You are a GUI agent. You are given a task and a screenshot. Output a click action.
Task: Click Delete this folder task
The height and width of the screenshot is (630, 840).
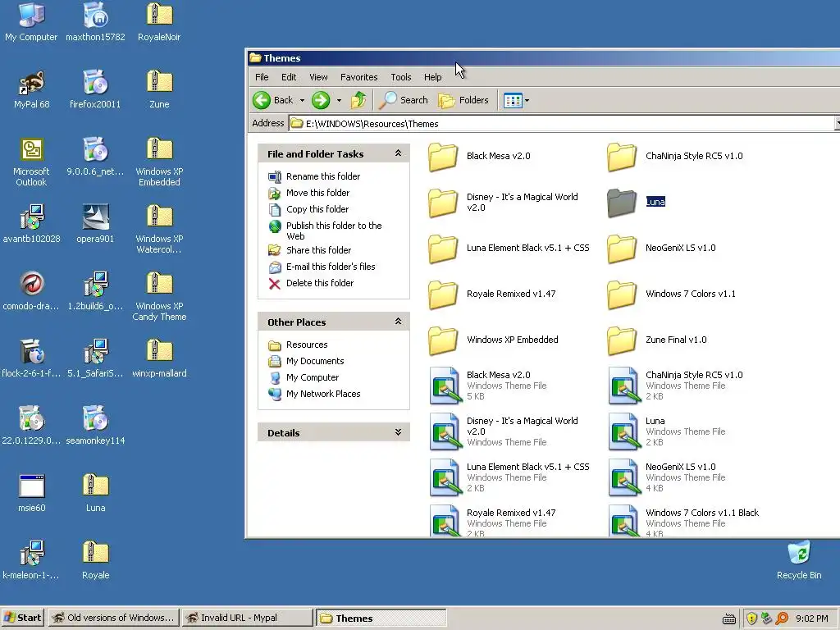pyautogui.click(x=320, y=283)
